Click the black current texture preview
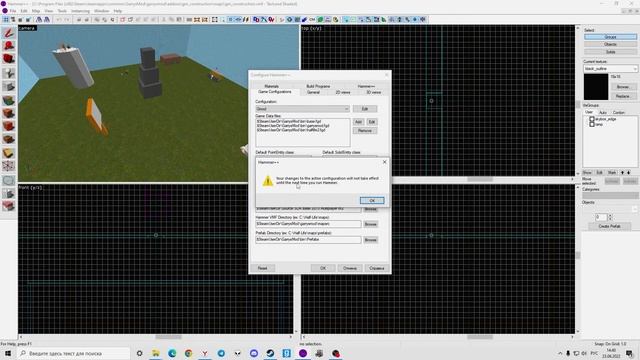This screenshot has width=640, height=360. click(596, 87)
